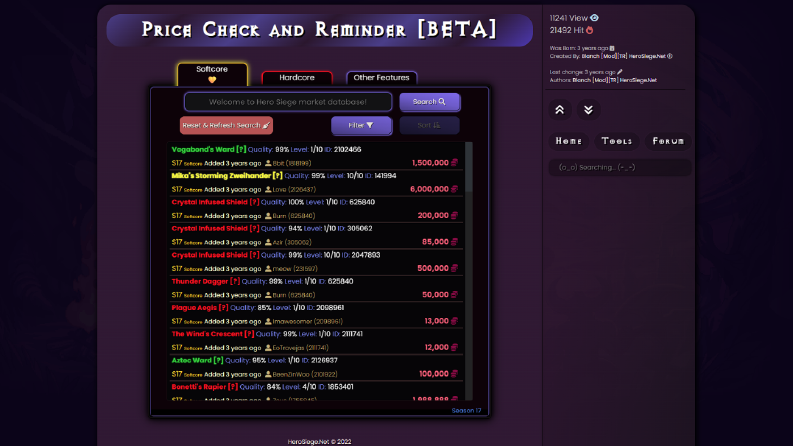Click the coin icon beside 50,000 price
Screen dimensions: 793x446
(x=454, y=294)
